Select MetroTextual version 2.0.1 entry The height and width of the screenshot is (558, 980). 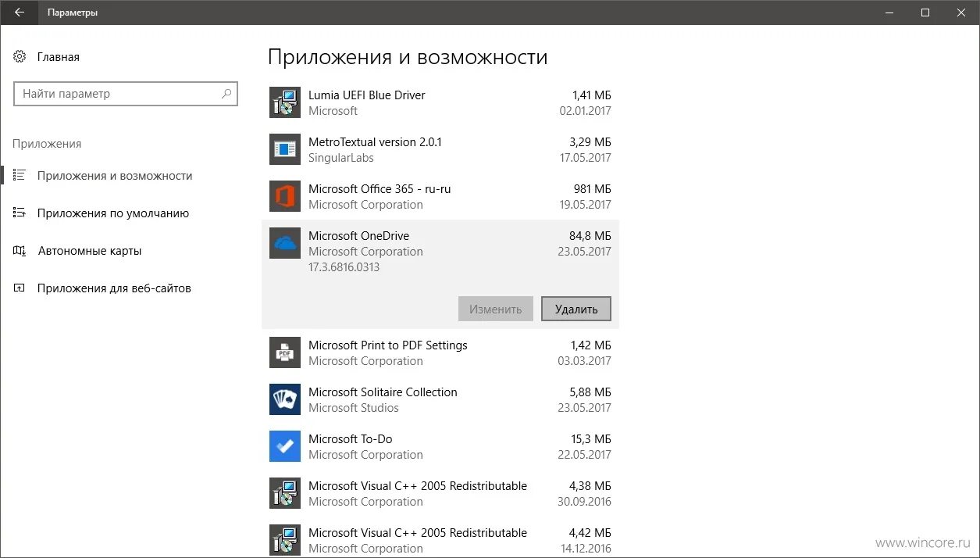[x=440, y=149]
